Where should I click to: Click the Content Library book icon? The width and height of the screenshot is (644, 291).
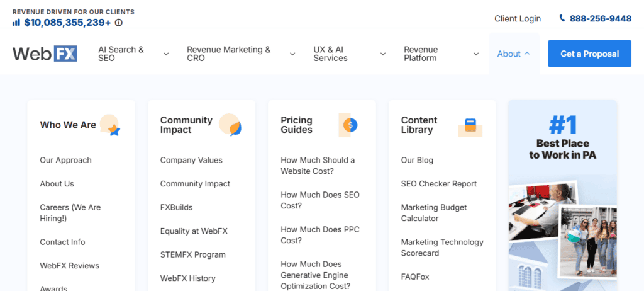coord(470,127)
